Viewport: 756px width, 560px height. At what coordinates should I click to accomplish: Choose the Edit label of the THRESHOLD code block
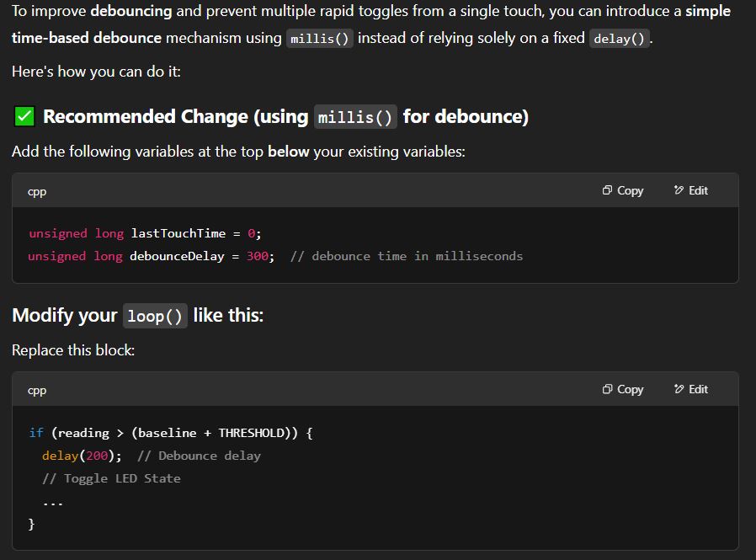point(698,389)
